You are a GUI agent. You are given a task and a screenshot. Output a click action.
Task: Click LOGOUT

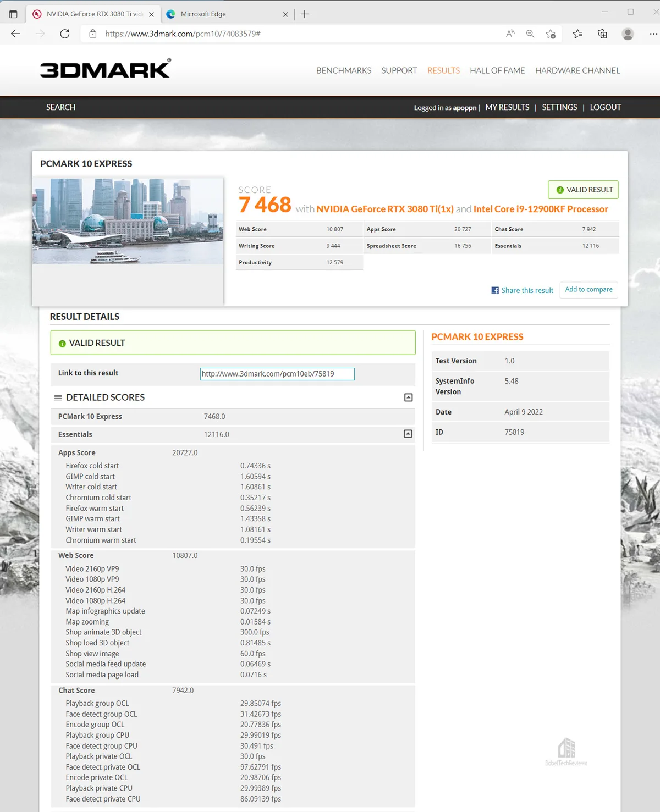pos(606,107)
